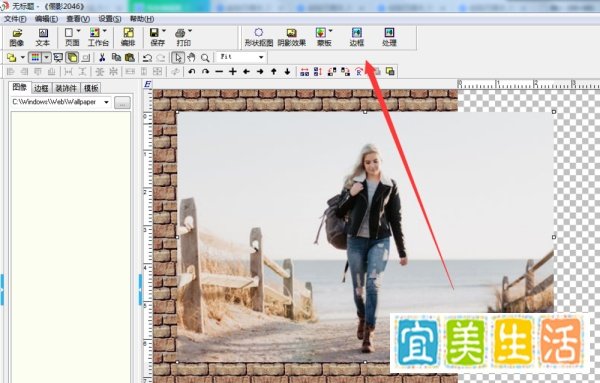This screenshot has height=383, width=600.
Task: Nudge image down with down arrow
Action: pos(287,72)
